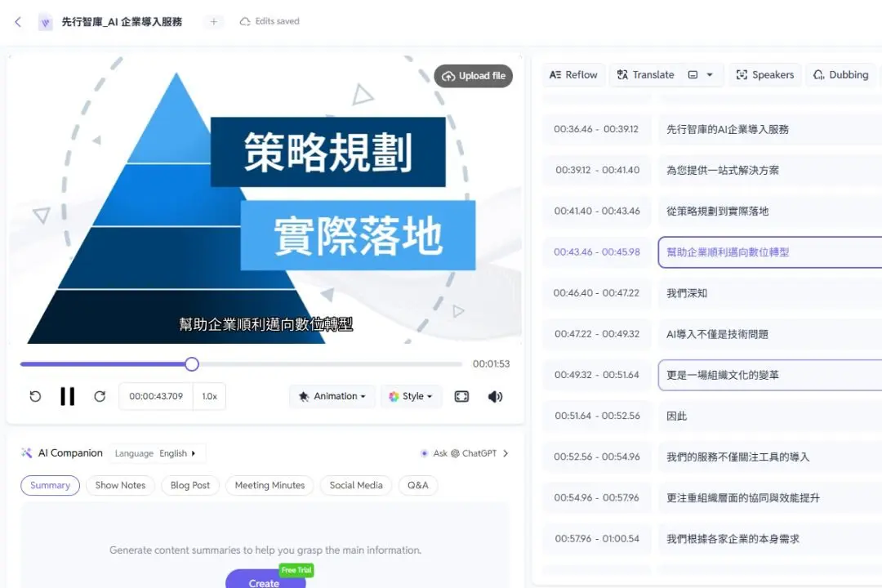Skip forward using the forward icon
This screenshot has width=882, height=588.
point(100,396)
